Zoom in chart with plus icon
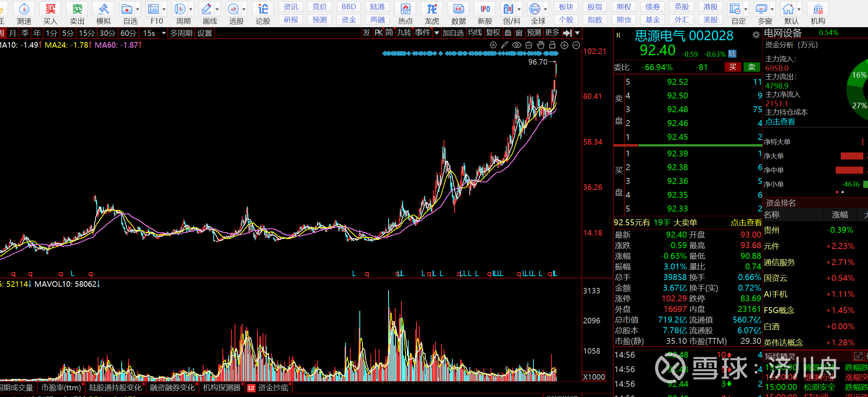 (x=564, y=45)
